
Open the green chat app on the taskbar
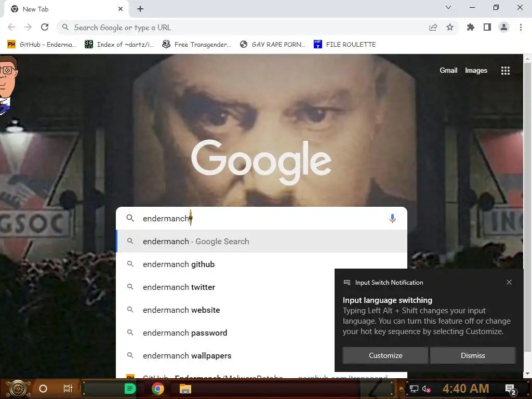pos(130,389)
